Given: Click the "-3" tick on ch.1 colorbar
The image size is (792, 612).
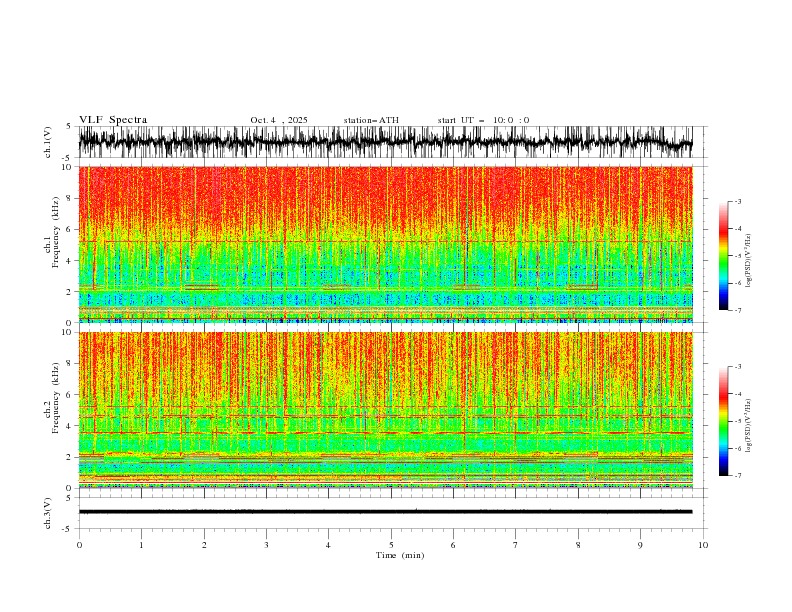Looking at the screenshot, I should [x=737, y=201].
